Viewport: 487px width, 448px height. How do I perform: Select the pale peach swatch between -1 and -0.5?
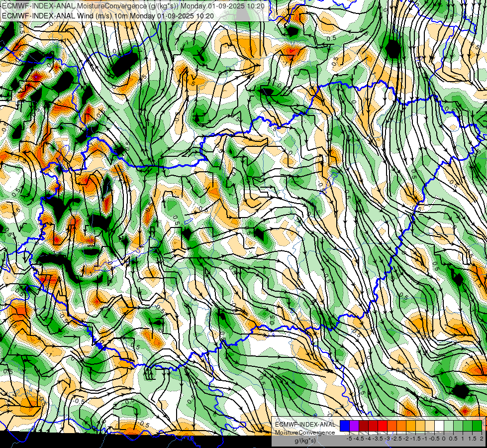430,426
